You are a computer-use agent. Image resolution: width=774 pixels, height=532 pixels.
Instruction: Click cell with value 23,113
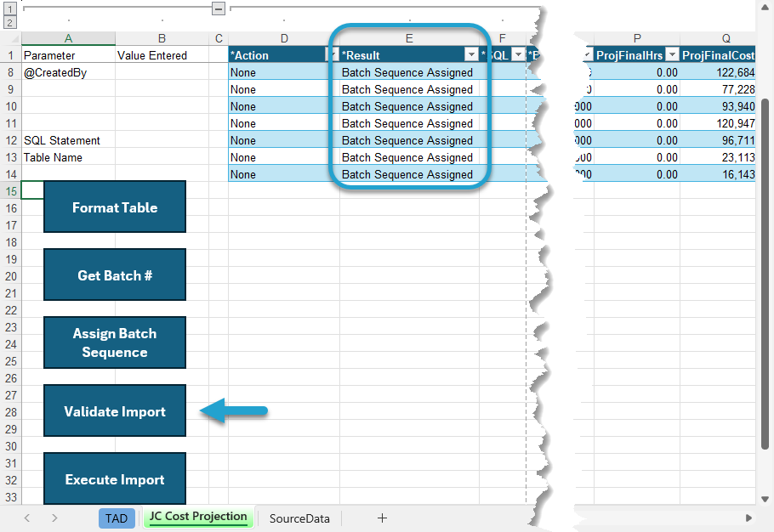click(718, 157)
